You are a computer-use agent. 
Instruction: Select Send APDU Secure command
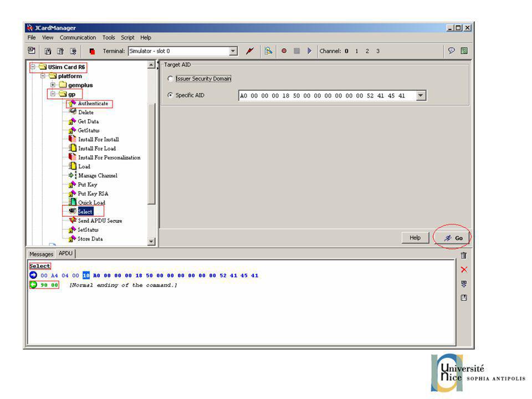(x=100, y=221)
